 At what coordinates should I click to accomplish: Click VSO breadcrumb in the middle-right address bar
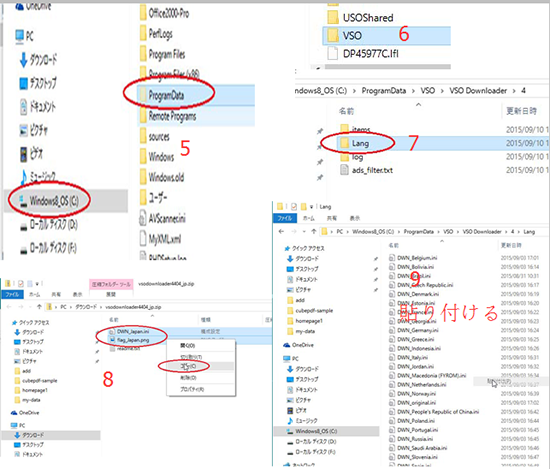click(428, 91)
